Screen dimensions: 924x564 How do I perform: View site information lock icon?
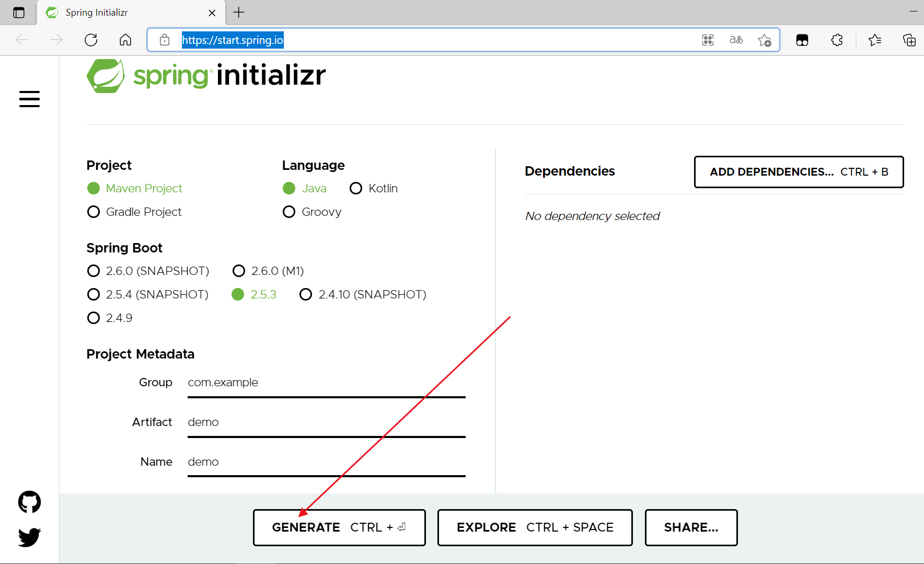165,40
